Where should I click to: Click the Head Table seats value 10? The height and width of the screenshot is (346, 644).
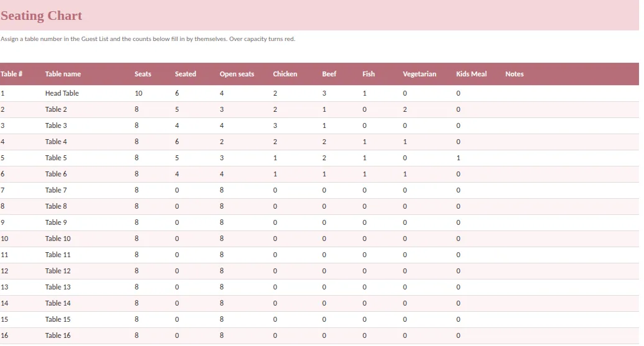point(138,93)
